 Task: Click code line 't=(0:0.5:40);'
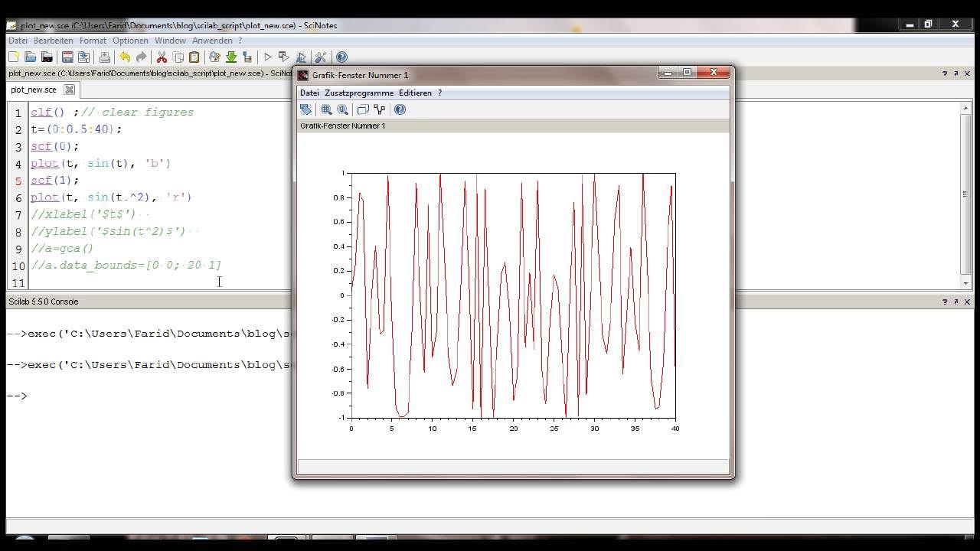[x=77, y=129]
